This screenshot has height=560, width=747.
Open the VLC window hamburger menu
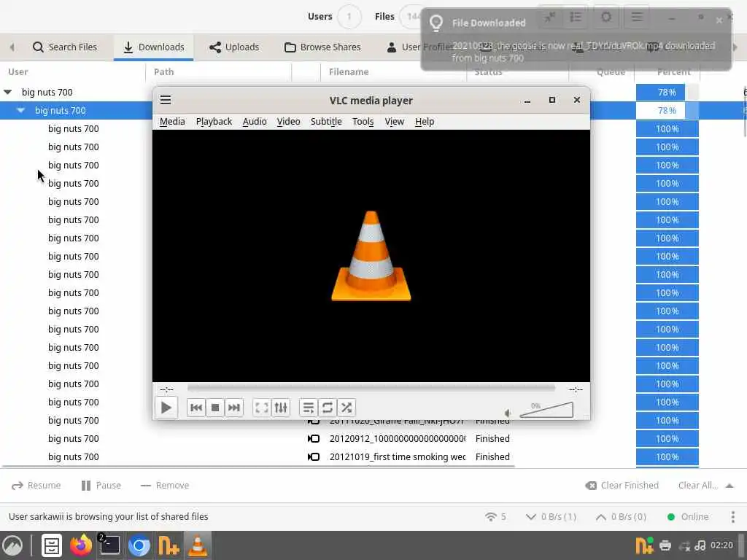(x=166, y=100)
